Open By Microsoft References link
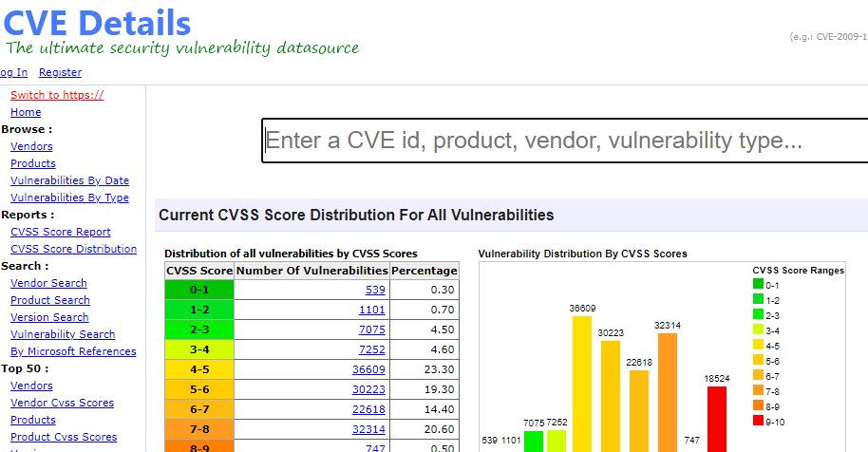The width and height of the screenshot is (868, 452). pyautogui.click(x=73, y=352)
